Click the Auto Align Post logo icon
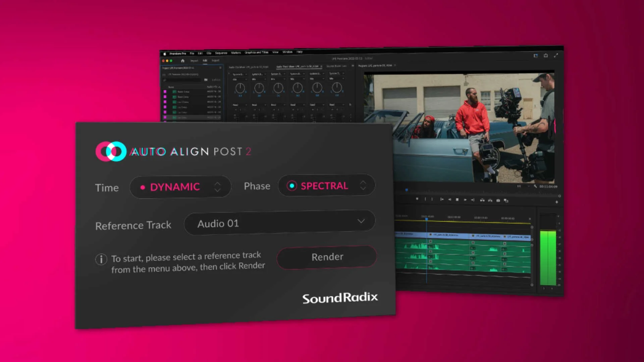Viewport: 644px width, 362px height. pyautogui.click(x=111, y=152)
